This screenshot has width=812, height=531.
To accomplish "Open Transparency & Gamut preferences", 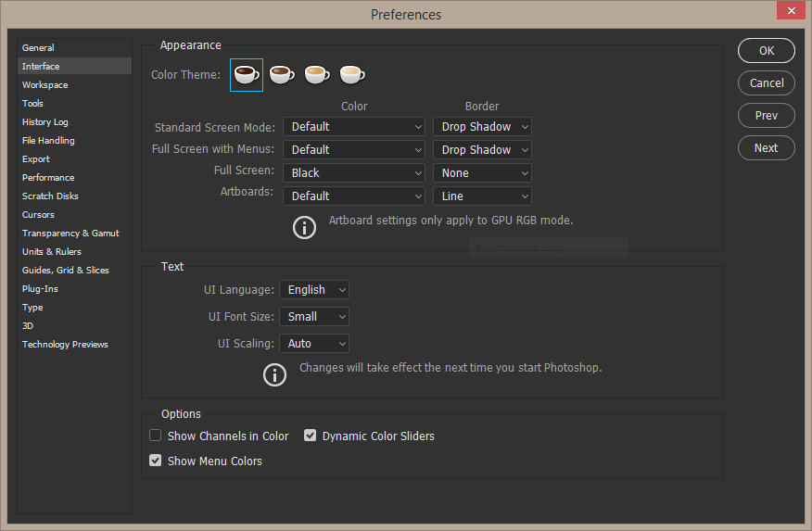I will point(74,234).
